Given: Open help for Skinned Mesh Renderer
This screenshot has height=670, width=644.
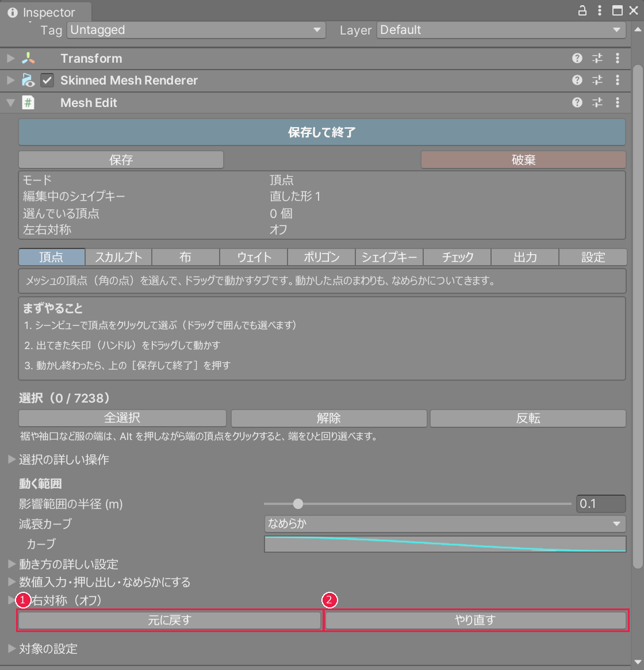Looking at the screenshot, I should pos(577,81).
